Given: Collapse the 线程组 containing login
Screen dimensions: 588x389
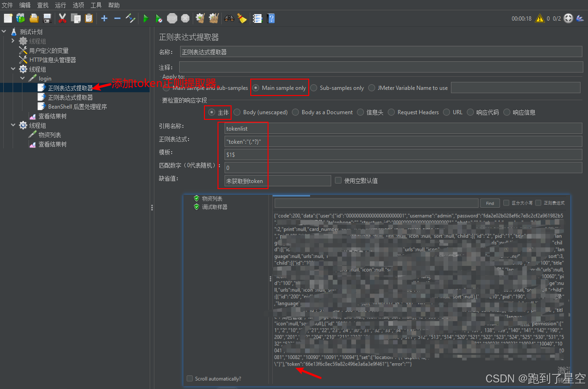Looking at the screenshot, I should [13, 69].
